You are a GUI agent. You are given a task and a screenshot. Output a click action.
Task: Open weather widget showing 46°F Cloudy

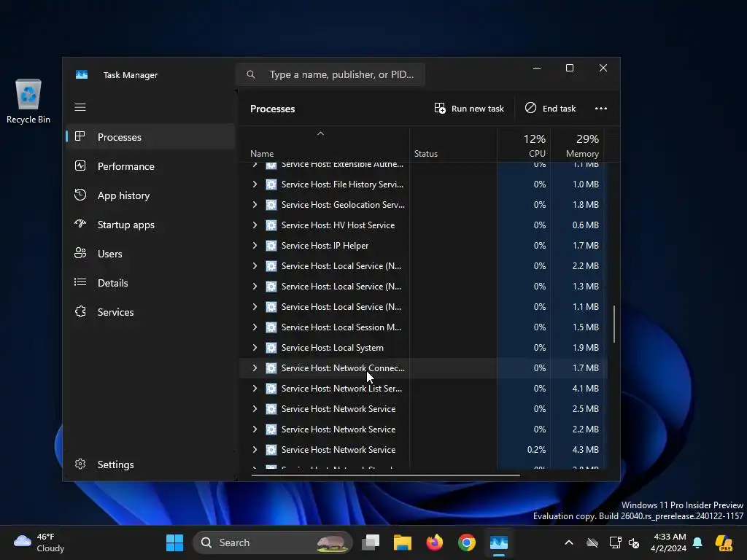(x=39, y=542)
